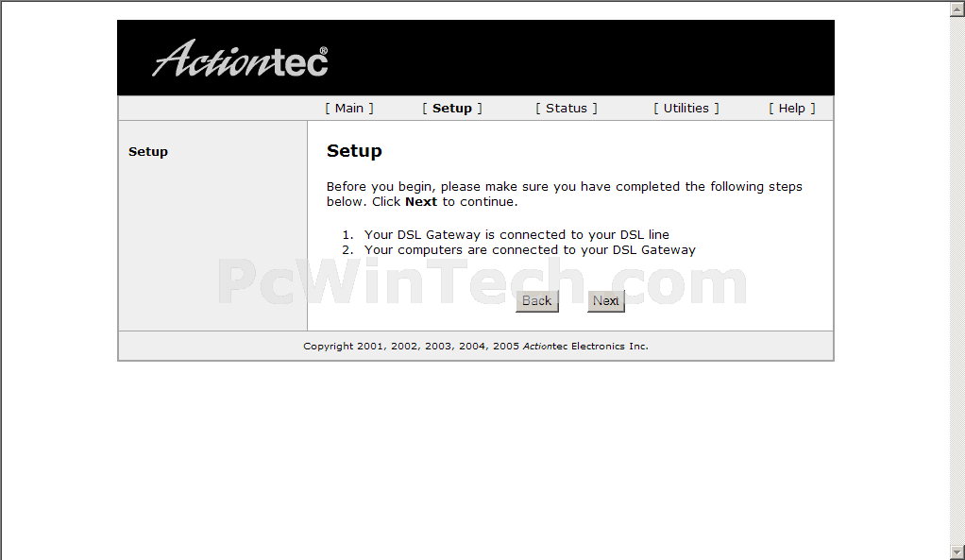Viewport: 965px width, 560px height.
Task: Click the scrollbar down arrow
Action: pos(957,552)
